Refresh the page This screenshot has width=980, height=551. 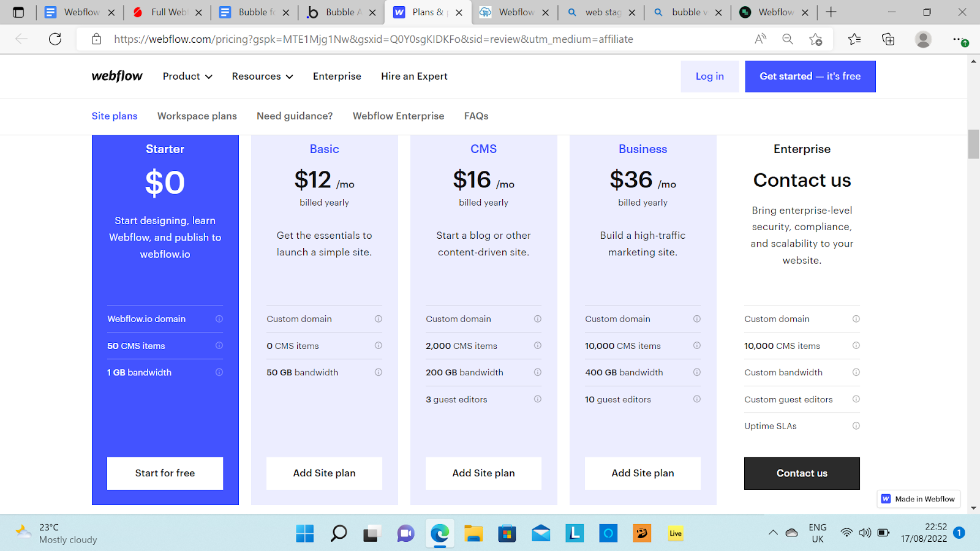(x=55, y=39)
